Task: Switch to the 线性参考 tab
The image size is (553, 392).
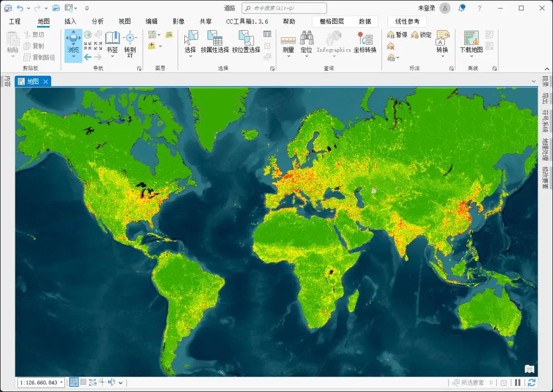Action: [x=408, y=21]
